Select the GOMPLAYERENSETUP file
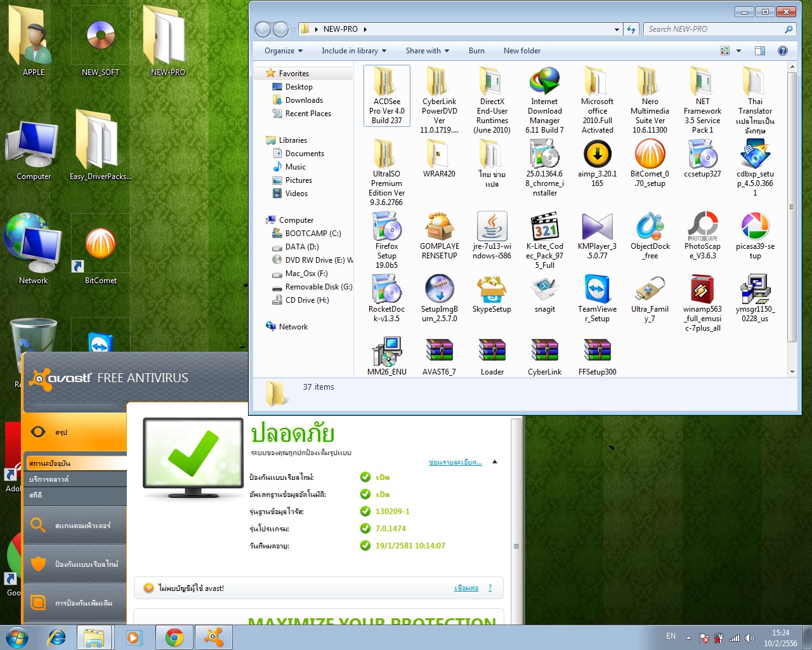Screen dimensions: 812x650 440,235
